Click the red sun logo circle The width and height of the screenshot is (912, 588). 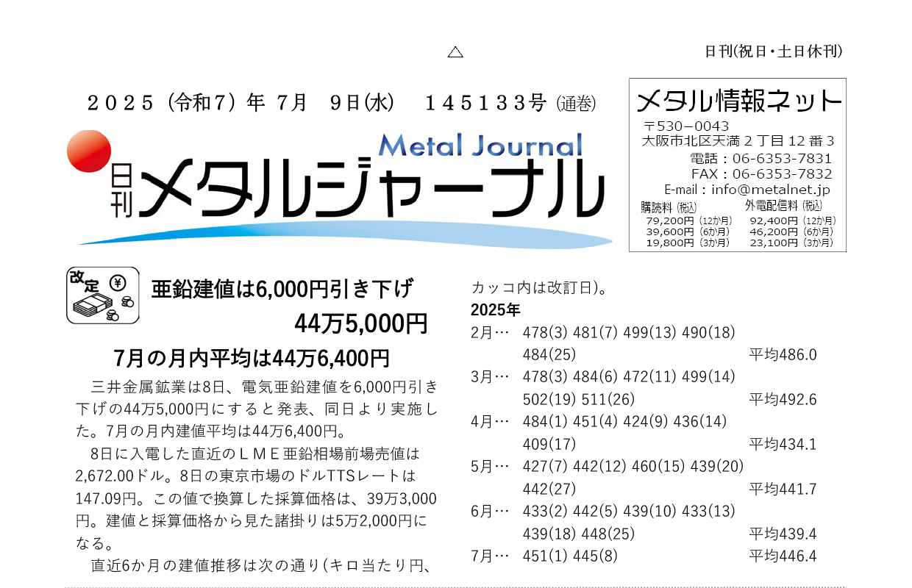click(x=89, y=151)
